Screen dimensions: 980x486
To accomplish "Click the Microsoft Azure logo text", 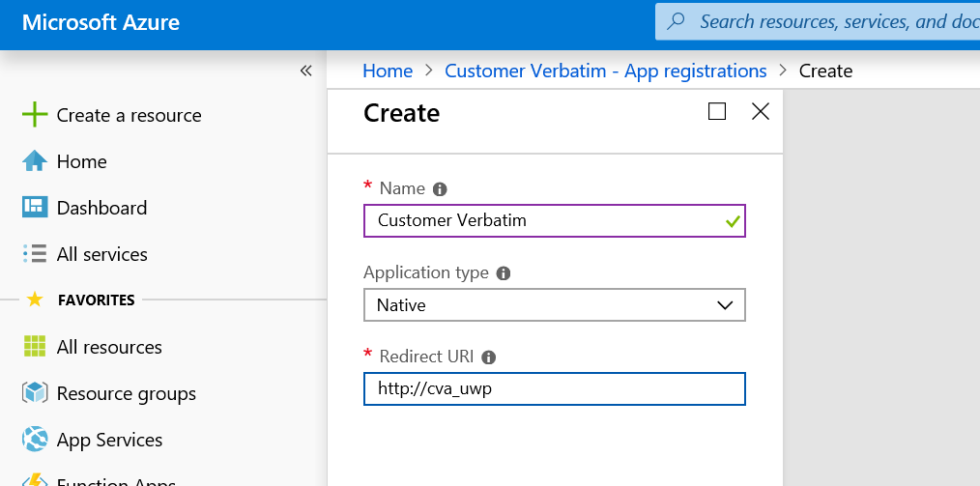I will (x=101, y=22).
